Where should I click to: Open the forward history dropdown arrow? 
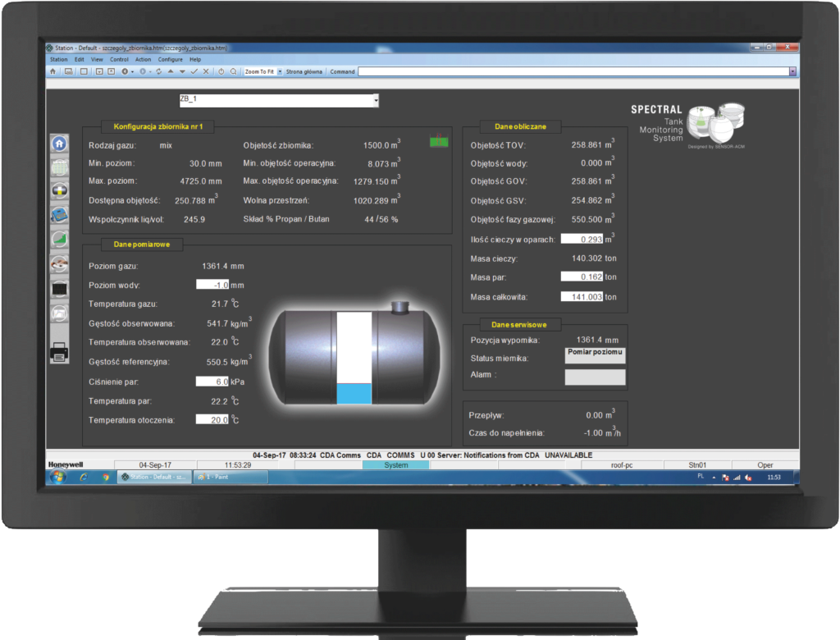[150, 72]
